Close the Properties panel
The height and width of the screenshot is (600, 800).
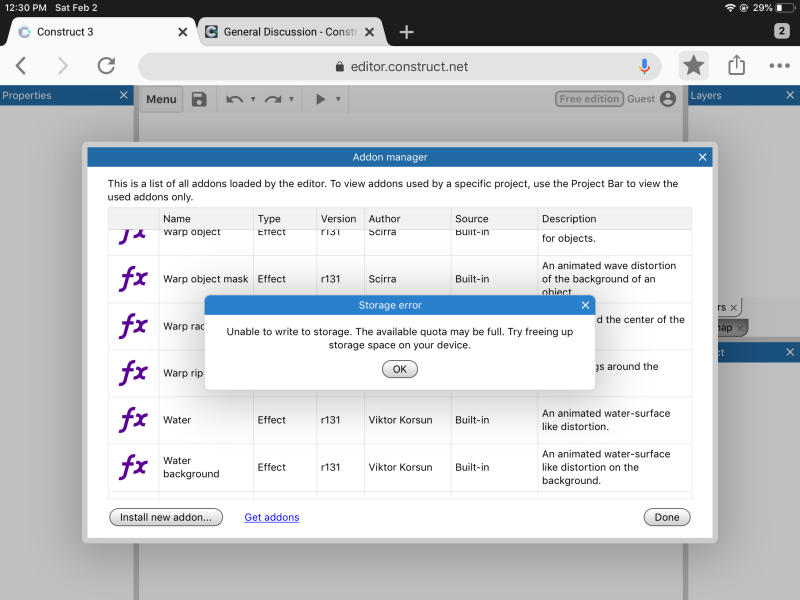coord(123,95)
